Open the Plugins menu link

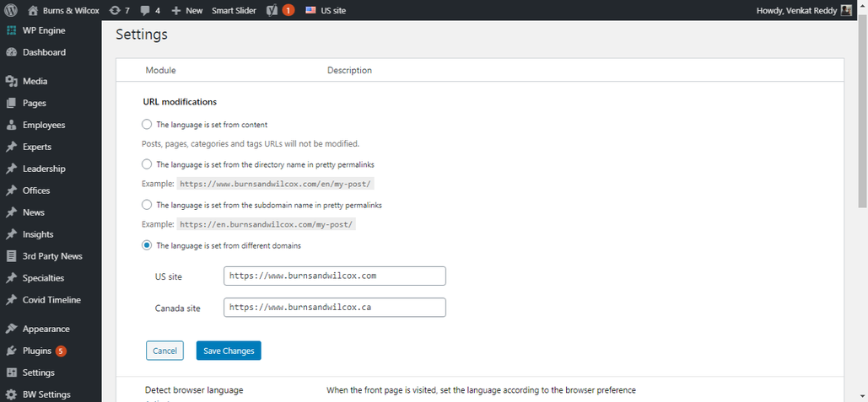pyautogui.click(x=37, y=351)
